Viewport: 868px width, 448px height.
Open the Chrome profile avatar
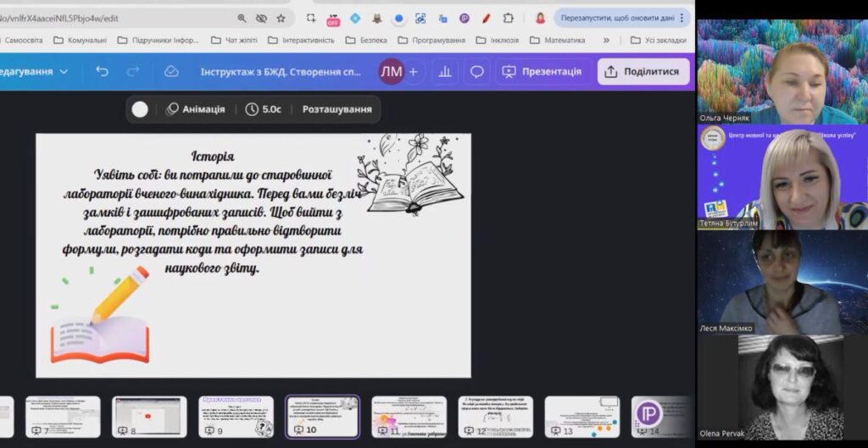[x=540, y=19]
